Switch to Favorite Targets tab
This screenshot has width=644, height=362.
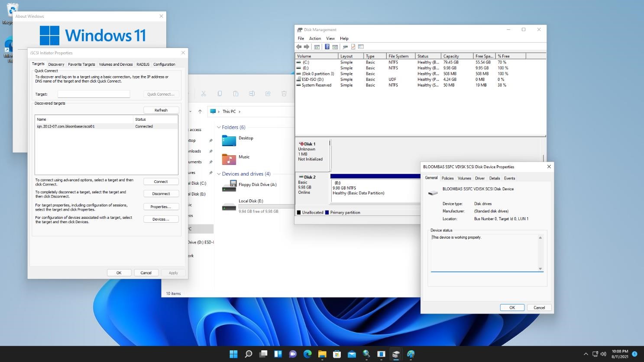(x=81, y=64)
